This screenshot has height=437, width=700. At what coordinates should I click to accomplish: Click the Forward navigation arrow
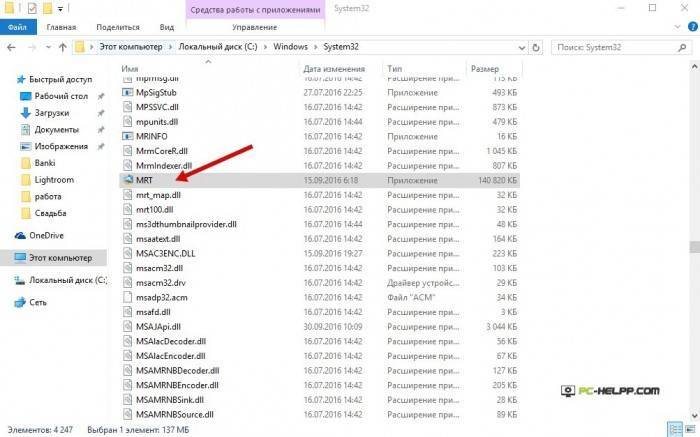tap(32, 47)
